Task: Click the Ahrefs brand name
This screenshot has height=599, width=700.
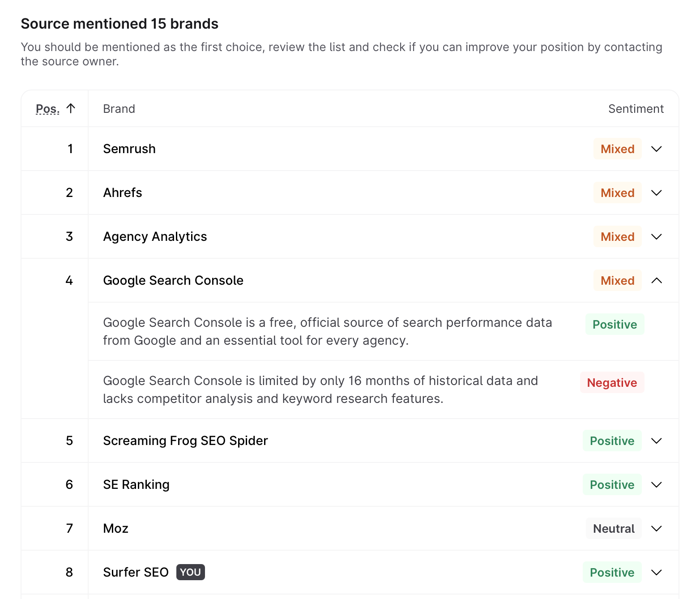Action: coord(123,193)
